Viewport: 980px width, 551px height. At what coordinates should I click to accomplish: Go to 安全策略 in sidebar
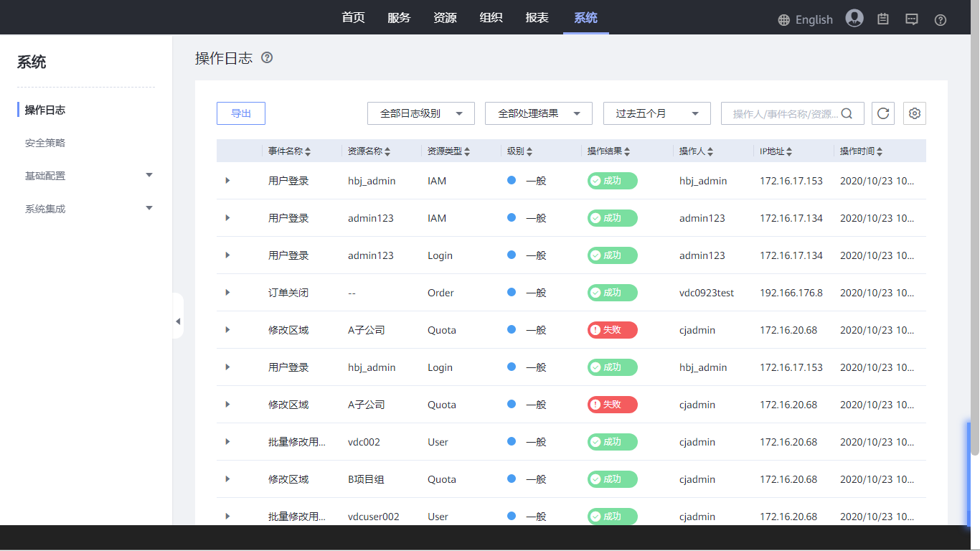45,143
